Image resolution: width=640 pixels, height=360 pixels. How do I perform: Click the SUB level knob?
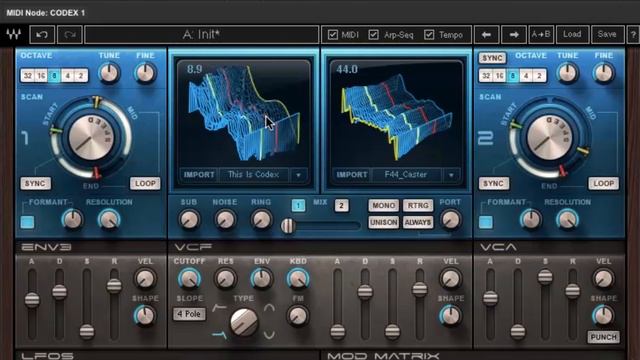189,220
